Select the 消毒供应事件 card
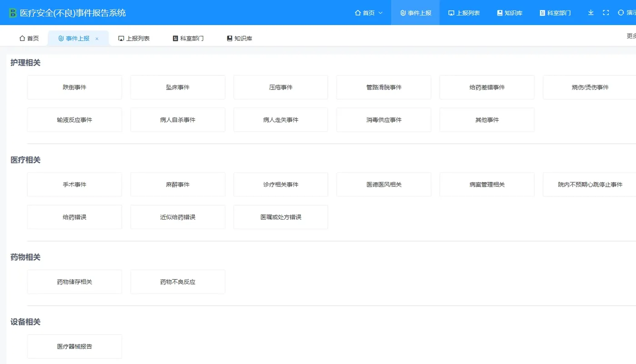Image resolution: width=636 pixels, height=364 pixels. [x=383, y=119]
